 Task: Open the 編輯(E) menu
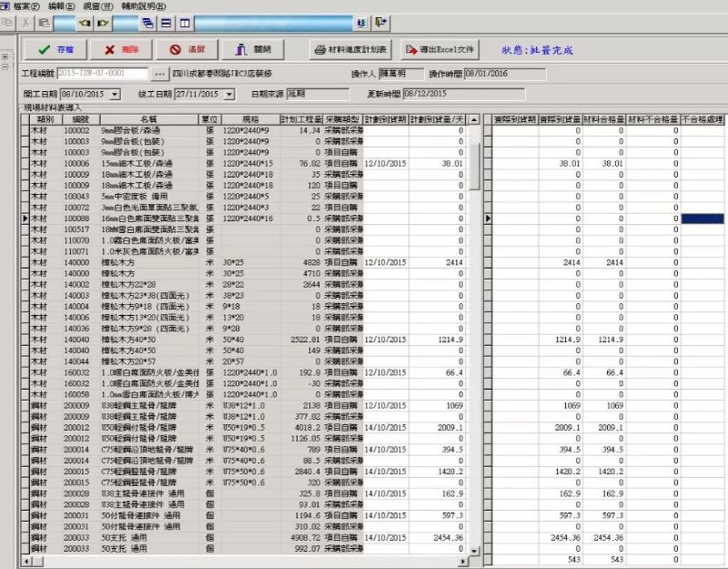(61, 6)
